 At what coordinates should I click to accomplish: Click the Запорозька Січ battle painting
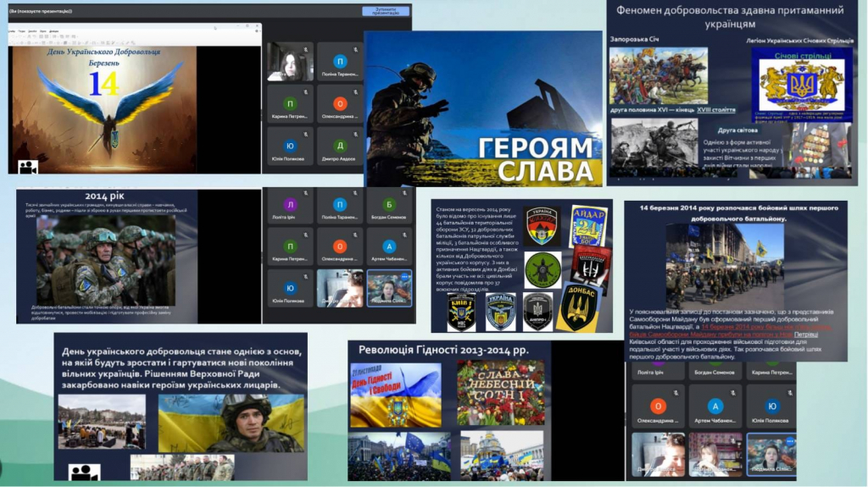pyautogui.click(x=658, y=75)
